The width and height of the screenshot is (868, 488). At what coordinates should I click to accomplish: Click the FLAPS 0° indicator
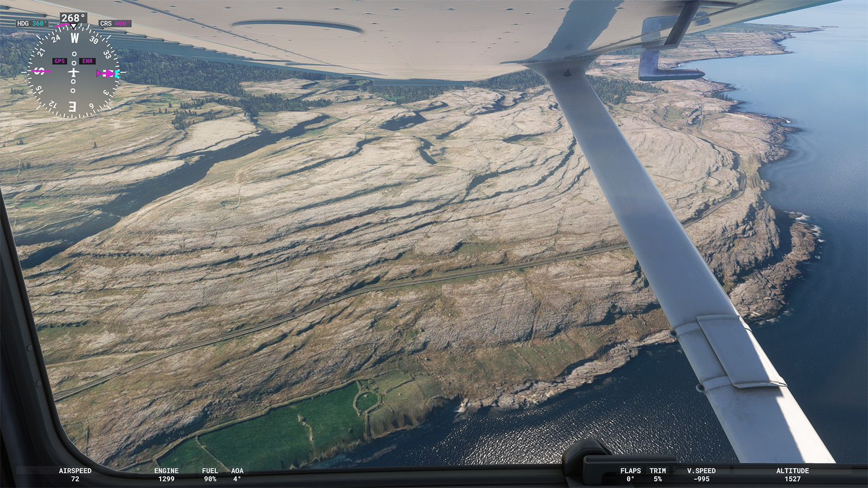(630, 475)
